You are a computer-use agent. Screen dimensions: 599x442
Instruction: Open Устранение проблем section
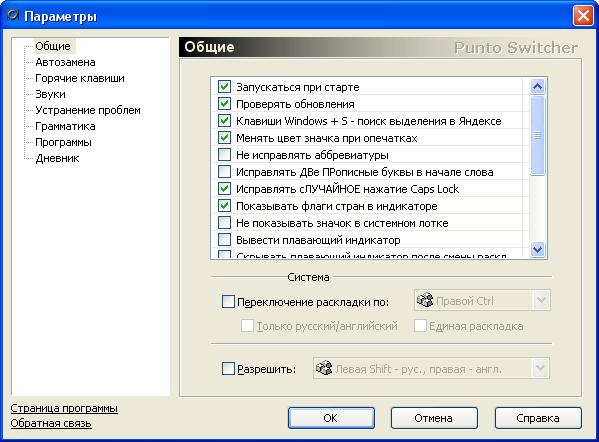coord(88,110)
